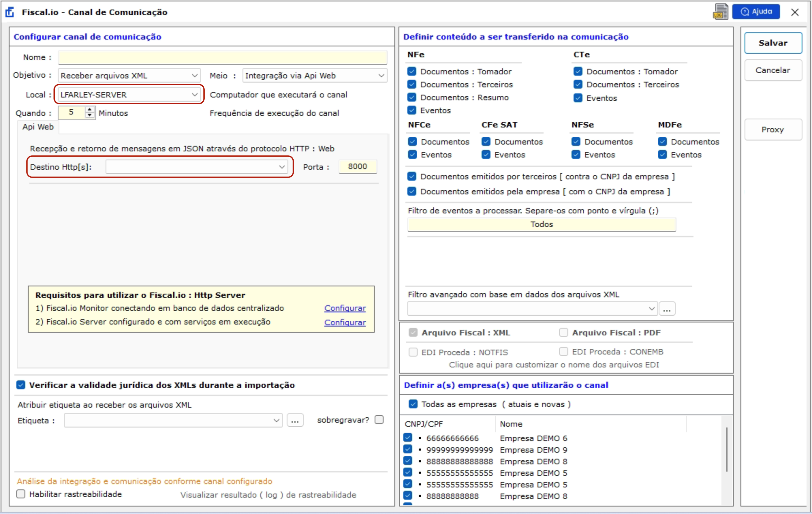Check EDI Proceda : CONEMB
812x514 pixels.
[564, 351]
